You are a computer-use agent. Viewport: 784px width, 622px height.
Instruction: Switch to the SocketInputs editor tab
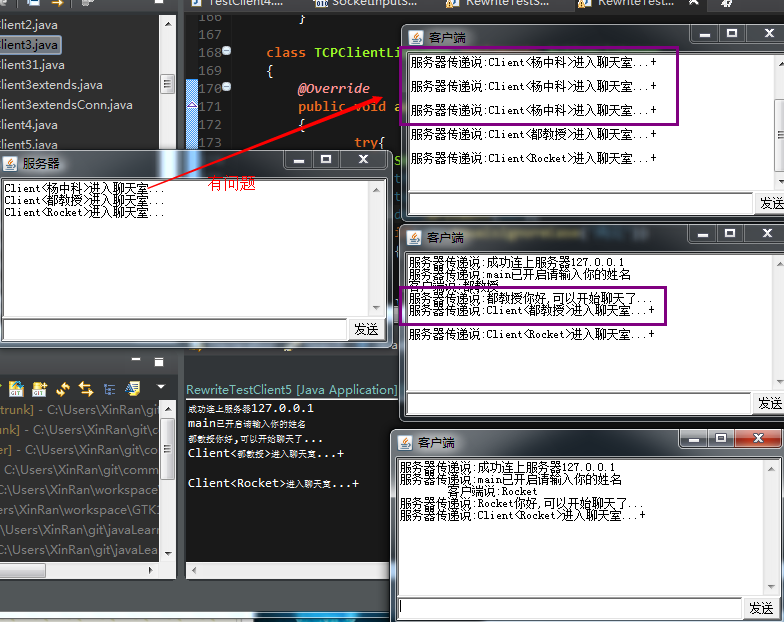[370, 4]
